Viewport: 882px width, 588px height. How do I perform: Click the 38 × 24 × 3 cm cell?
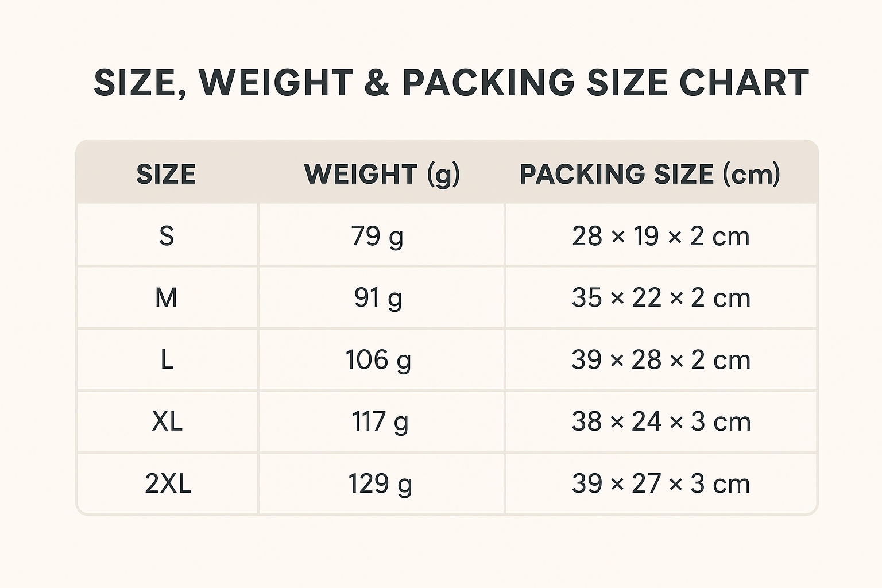[661, 422]
